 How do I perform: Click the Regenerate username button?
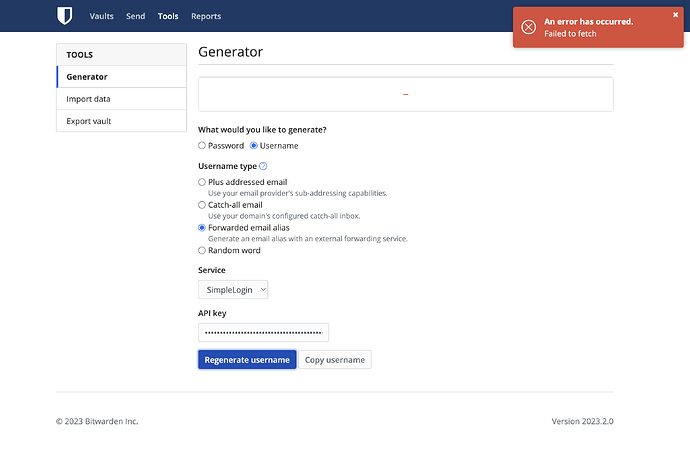click(247, 360)
